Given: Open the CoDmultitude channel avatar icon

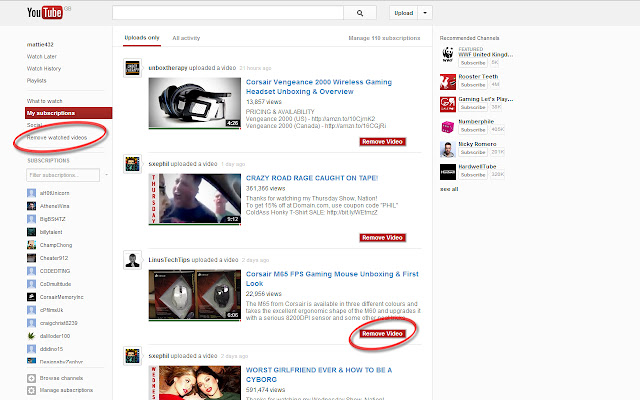Looking at the screenshot, I should tap(31, 284).
